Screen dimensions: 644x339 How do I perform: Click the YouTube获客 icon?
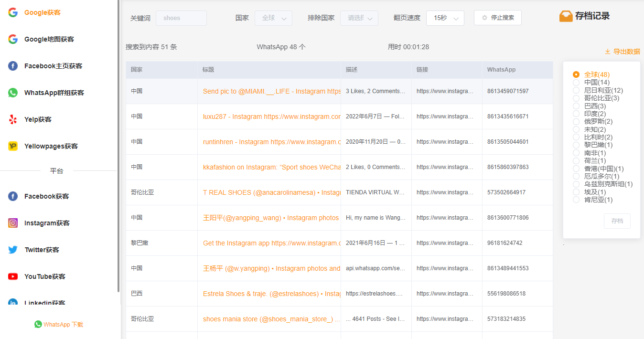coord(13,276)
